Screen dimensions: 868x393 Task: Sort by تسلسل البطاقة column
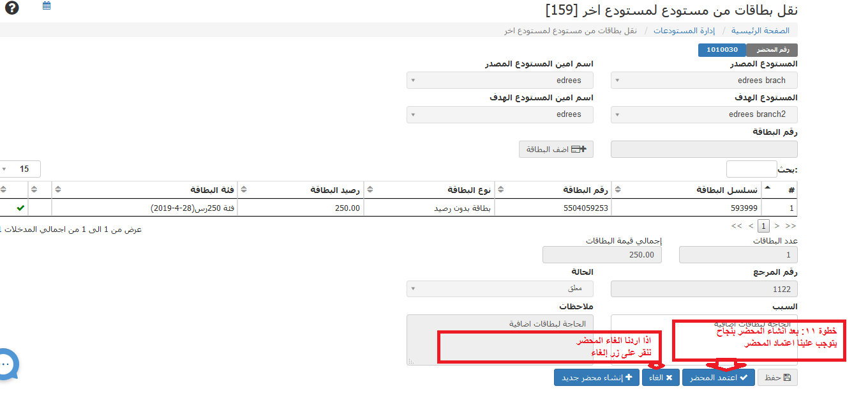687,190
